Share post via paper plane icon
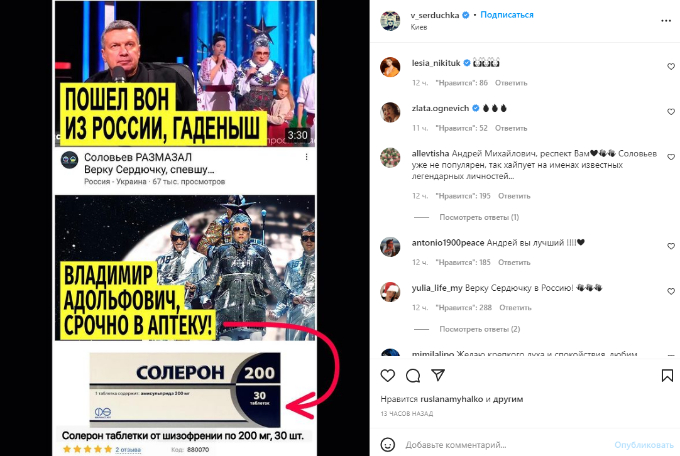 click(438, 375)
